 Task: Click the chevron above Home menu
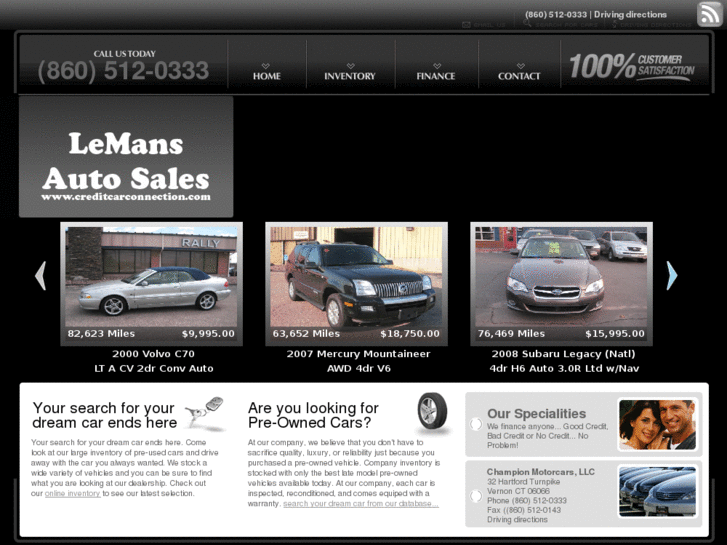[266, 66]
